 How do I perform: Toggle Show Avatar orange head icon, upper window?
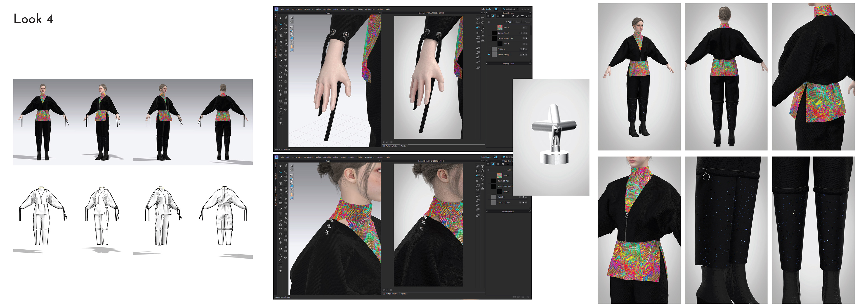292,47
